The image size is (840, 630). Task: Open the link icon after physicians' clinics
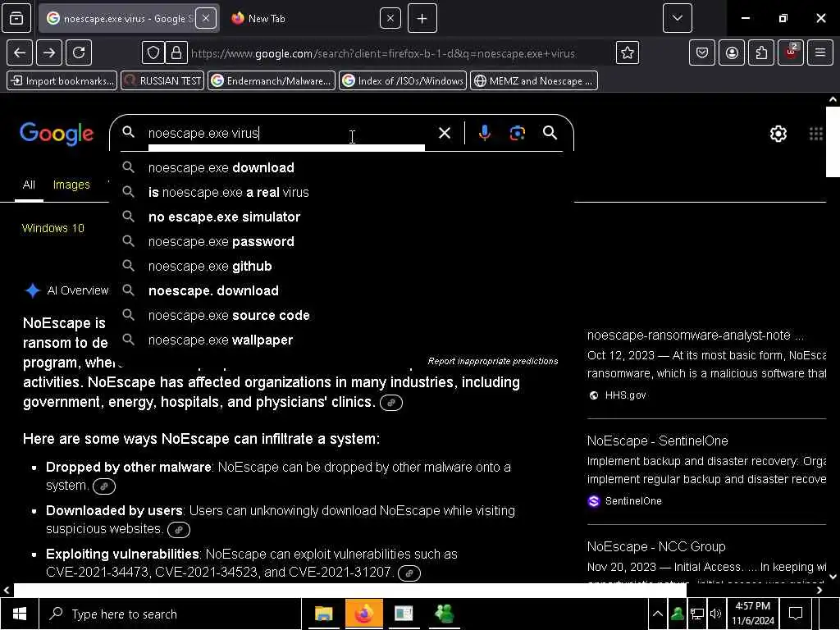tap(391, 403)
